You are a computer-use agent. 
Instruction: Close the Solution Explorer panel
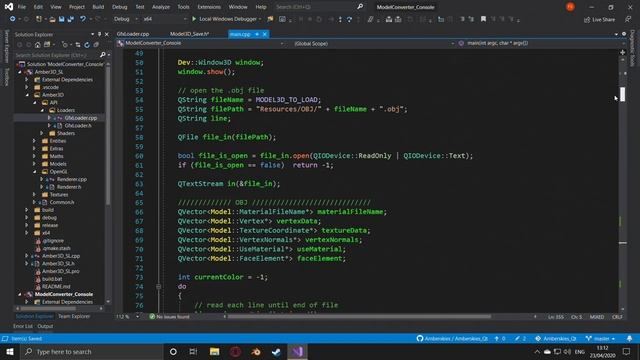[x=107, y=34]
